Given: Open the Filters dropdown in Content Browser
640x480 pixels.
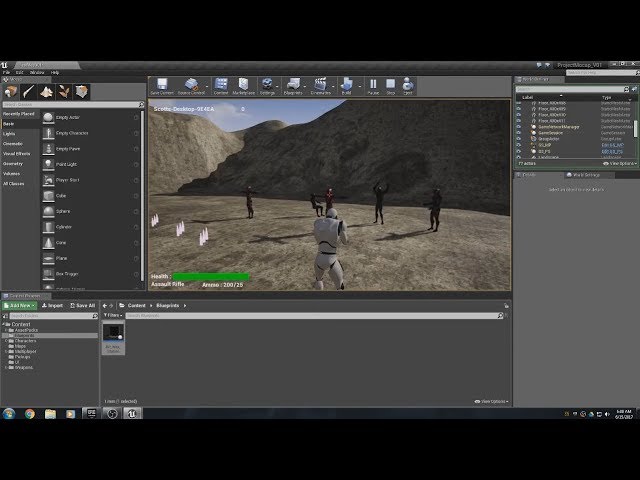Looking at the screenshot, I should point(113,316).
